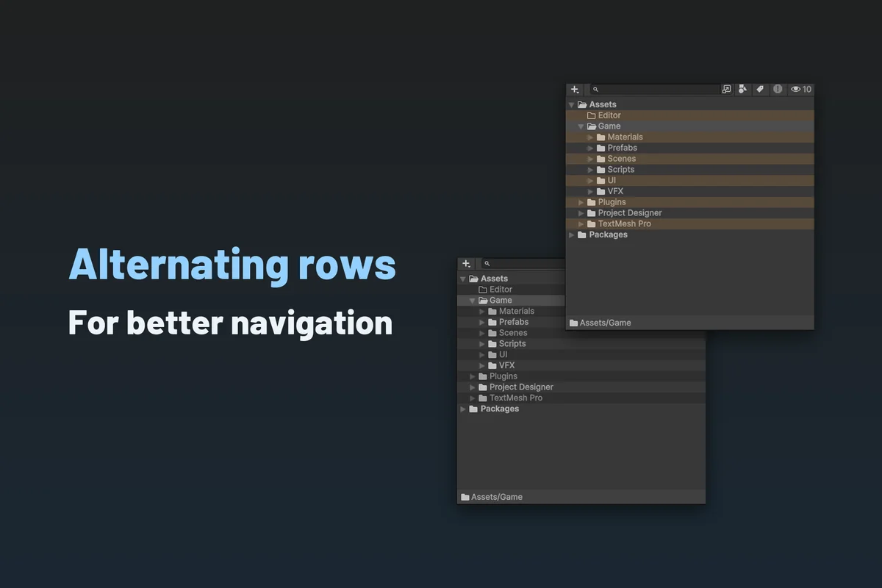Viewport: 882px width, 588px height.
Task: Select the Scripts label in the brown-striped panel
Action: pyautogui.click(x=621, y=170)
